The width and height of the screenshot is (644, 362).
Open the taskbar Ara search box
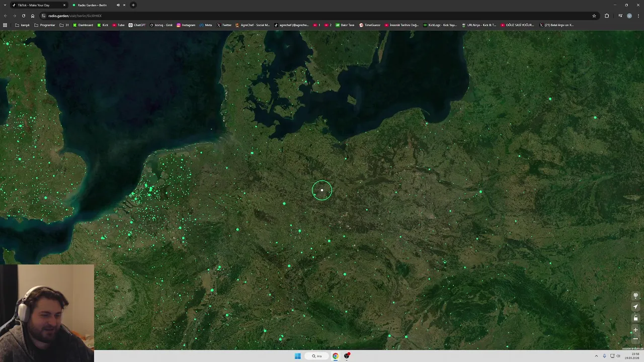coord(316,356)
